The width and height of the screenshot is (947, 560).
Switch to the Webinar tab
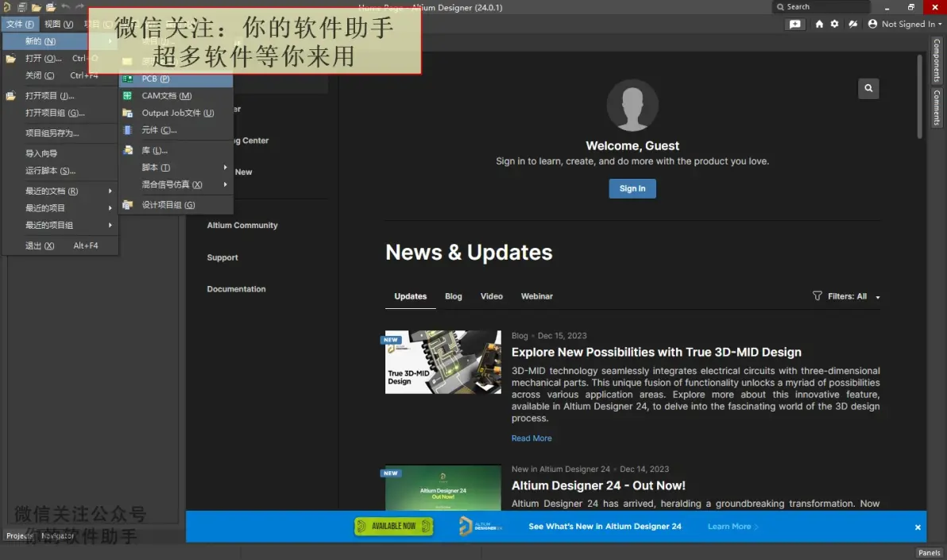[537, 296]
